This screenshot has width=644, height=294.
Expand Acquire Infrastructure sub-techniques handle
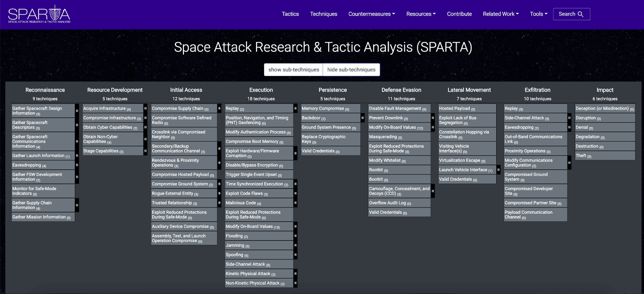click(x=145, y=108)
